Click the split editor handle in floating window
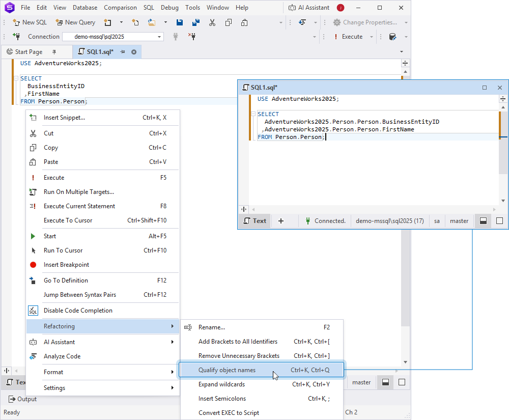 coord(503,99)
